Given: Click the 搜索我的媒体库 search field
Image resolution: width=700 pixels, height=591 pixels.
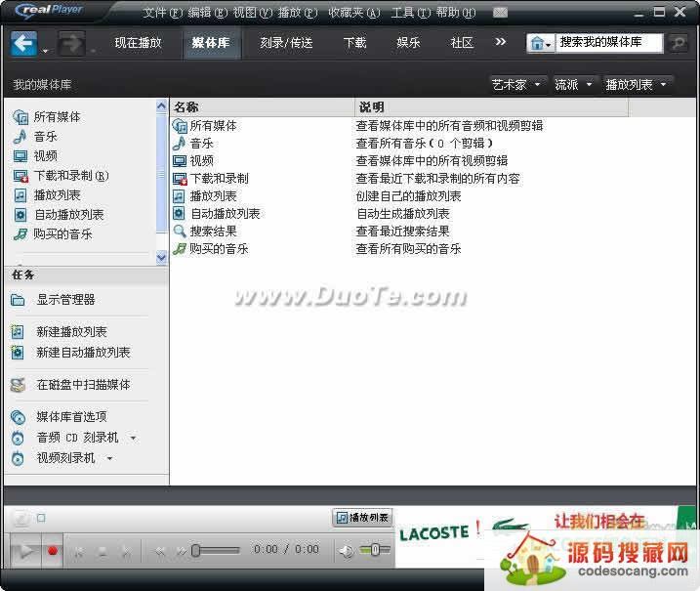Looking at the screenshot, I should coord(608,43).
